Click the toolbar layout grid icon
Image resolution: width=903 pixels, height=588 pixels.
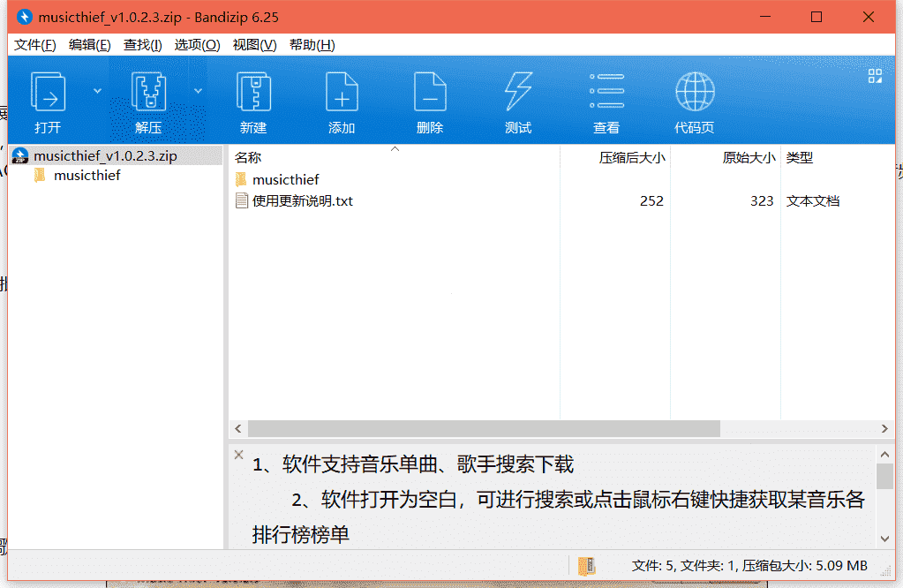(x=875, y=76)
